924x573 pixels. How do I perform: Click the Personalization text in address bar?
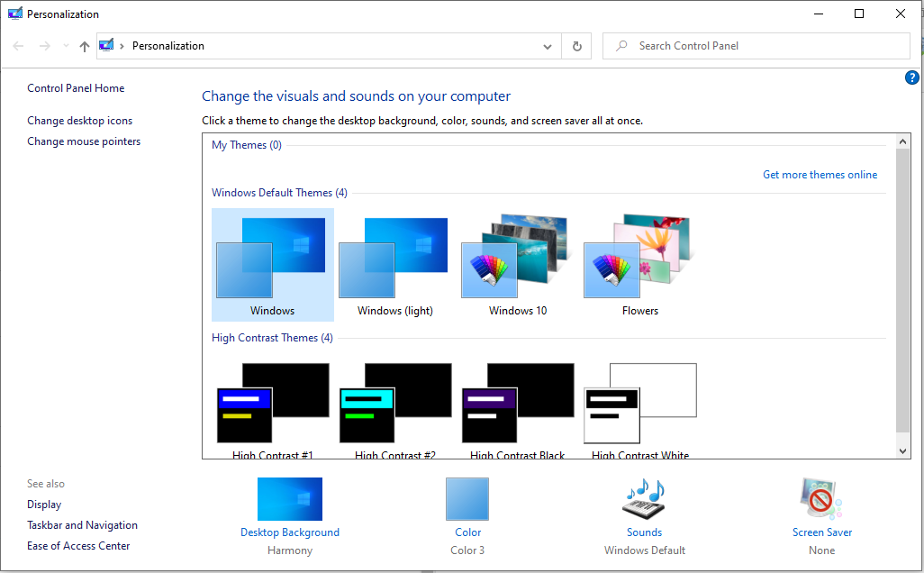(168, 46)
